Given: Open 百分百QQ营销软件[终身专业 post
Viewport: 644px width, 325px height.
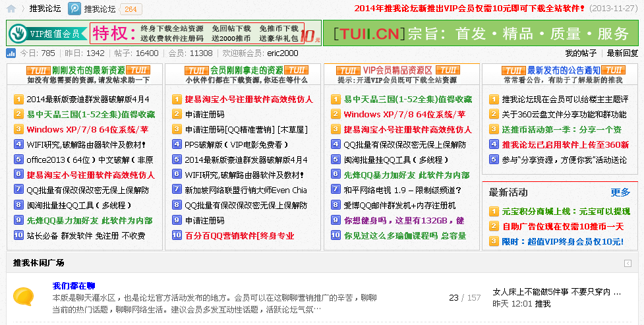Looking at the screenshot, I should (x=239, y=236).
